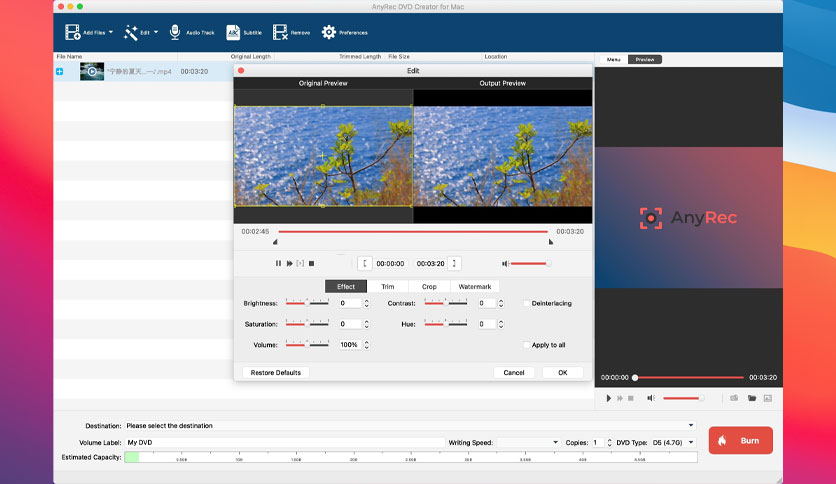Mute audio using Edit dialog speaker icon
Viewport: 836px width, 484px height.
click(505, 263)
